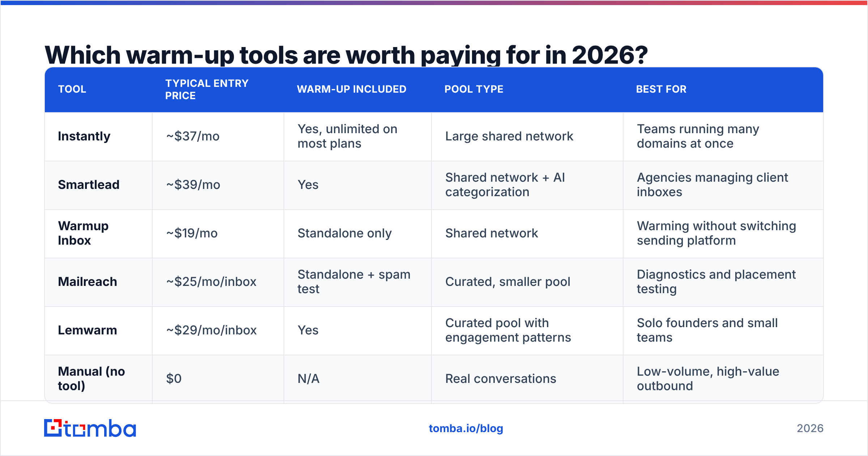Image resolution: width=868 pixels, height=456 pixels.
Task: Select the Smartlead tool name cell
Action: (x=98, y=185)
